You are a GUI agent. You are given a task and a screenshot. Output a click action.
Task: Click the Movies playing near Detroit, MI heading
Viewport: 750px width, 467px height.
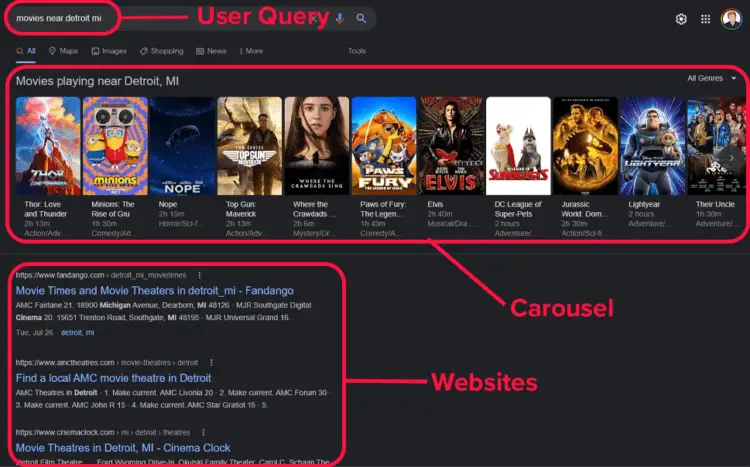[x=97, y=81]
